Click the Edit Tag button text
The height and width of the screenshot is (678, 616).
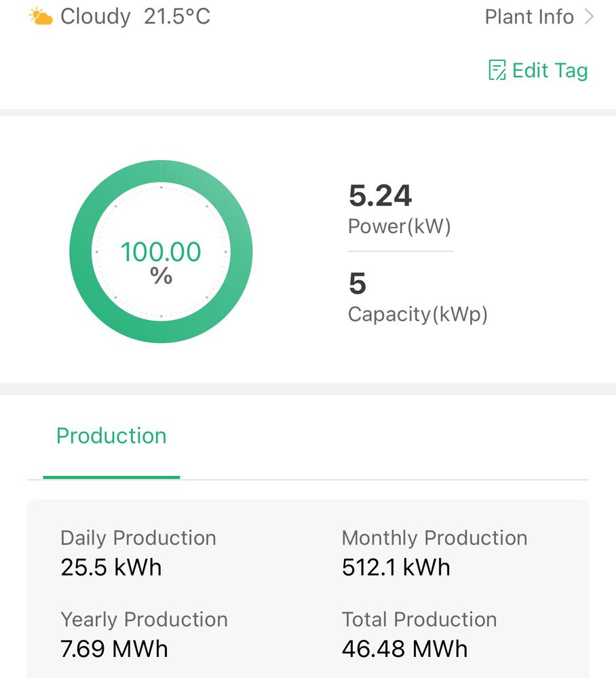pyautogui.click(x=550, y=71)
